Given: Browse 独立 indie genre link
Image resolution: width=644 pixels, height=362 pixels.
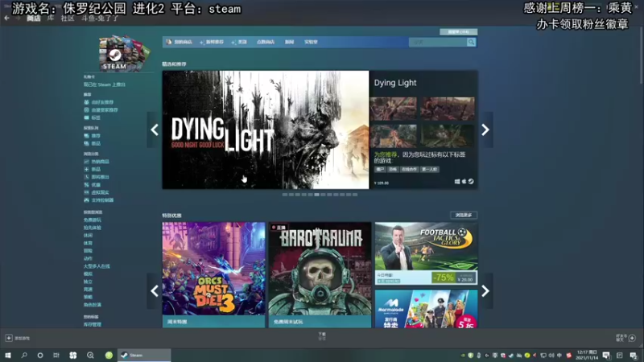Looking at the screenshot, I should (88, 282).
